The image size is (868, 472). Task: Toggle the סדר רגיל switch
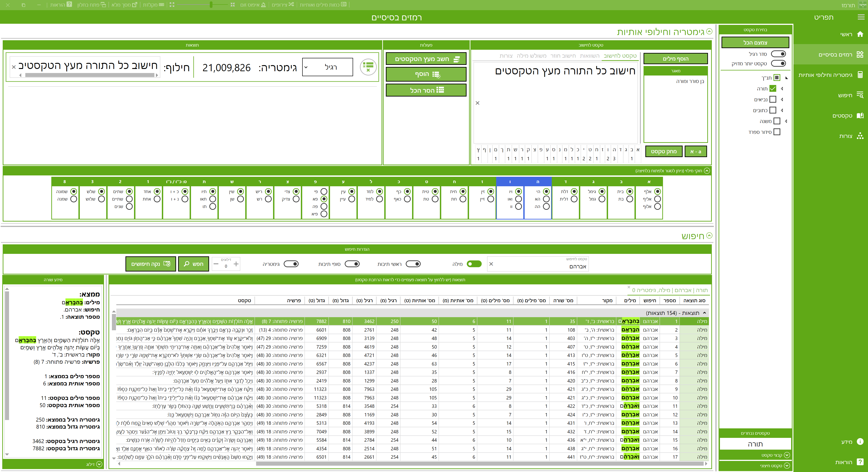tap(778, 54)
